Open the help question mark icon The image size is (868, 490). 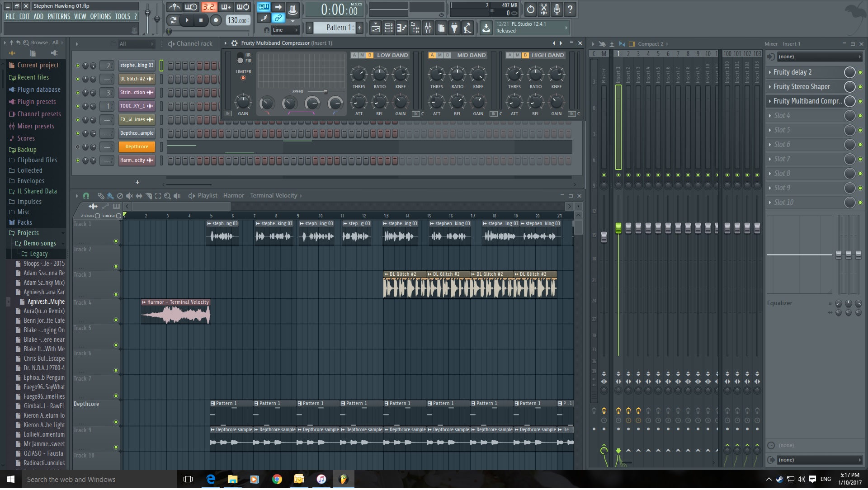[570, 9]
